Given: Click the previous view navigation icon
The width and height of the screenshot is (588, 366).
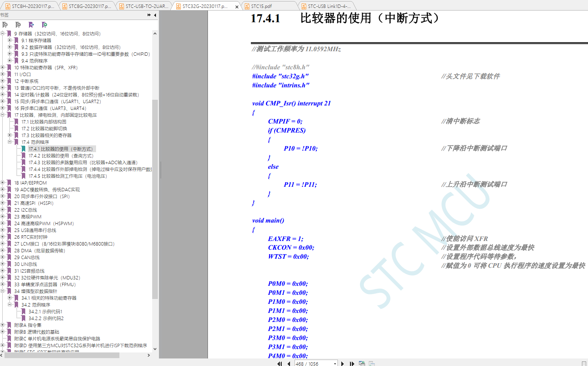Looking at the screenshot, I should [362, 363].
